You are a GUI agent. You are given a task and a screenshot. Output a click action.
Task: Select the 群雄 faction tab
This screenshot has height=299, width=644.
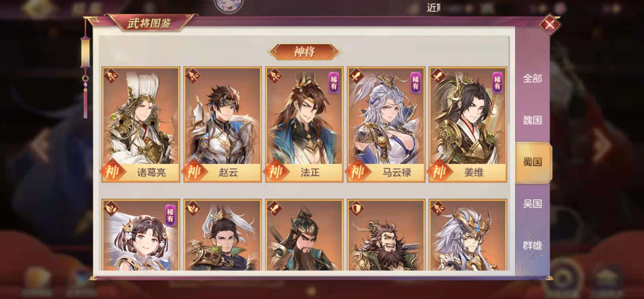coord(532,245)
